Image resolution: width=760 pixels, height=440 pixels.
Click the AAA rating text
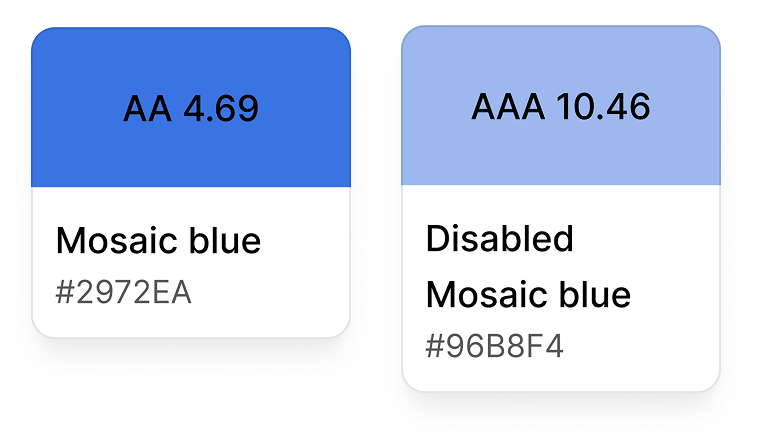tap(505, 106)
